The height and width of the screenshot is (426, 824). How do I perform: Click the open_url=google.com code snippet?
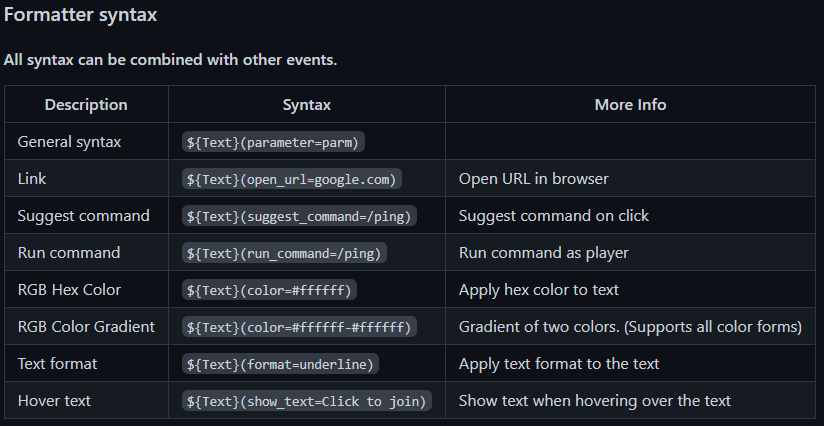292,179
